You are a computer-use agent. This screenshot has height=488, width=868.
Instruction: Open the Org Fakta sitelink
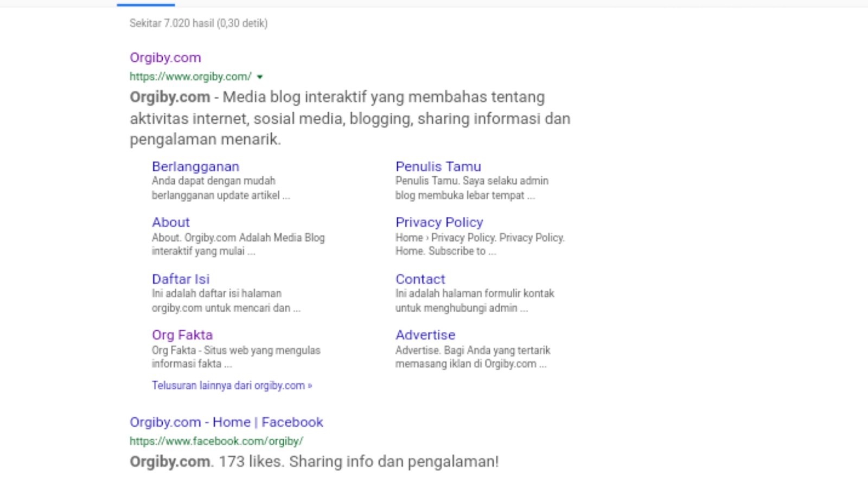click(182, 335)
